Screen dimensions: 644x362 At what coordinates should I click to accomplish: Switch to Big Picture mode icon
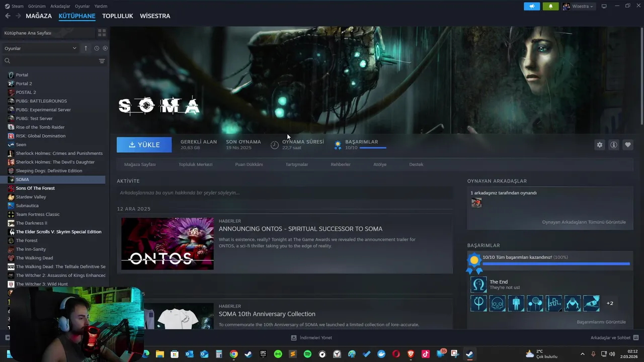click(x=604, y=6)
